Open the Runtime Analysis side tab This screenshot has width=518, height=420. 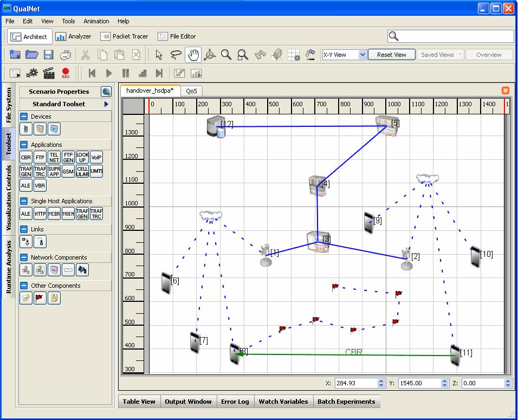pyautogui.click(x=9, y=267)
